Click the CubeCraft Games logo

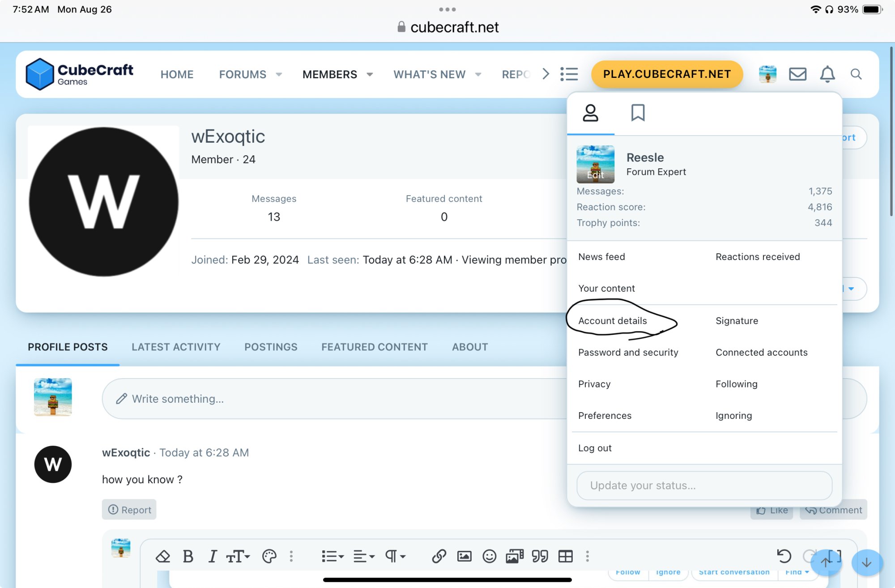[79, 74]
